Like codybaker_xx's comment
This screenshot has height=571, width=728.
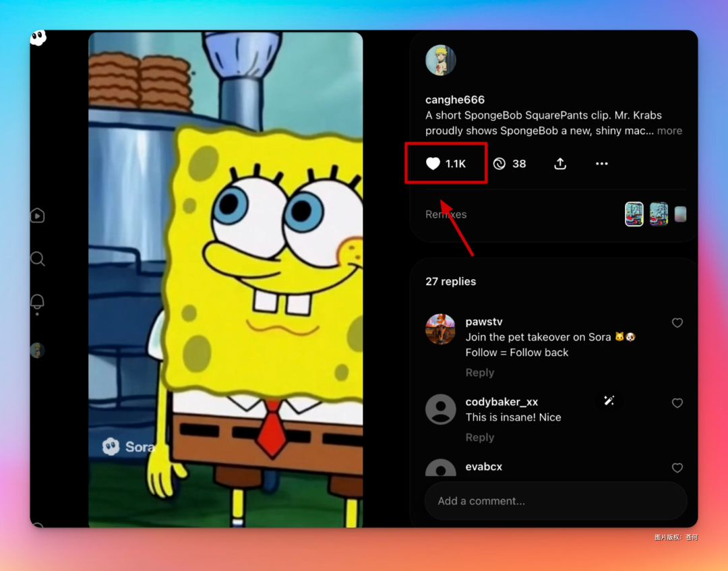[677, 403]
